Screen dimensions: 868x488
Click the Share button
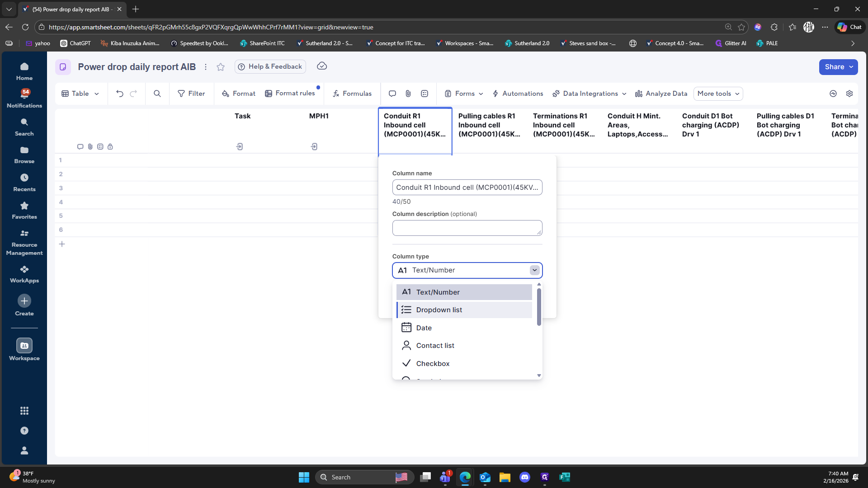(834, 67)
